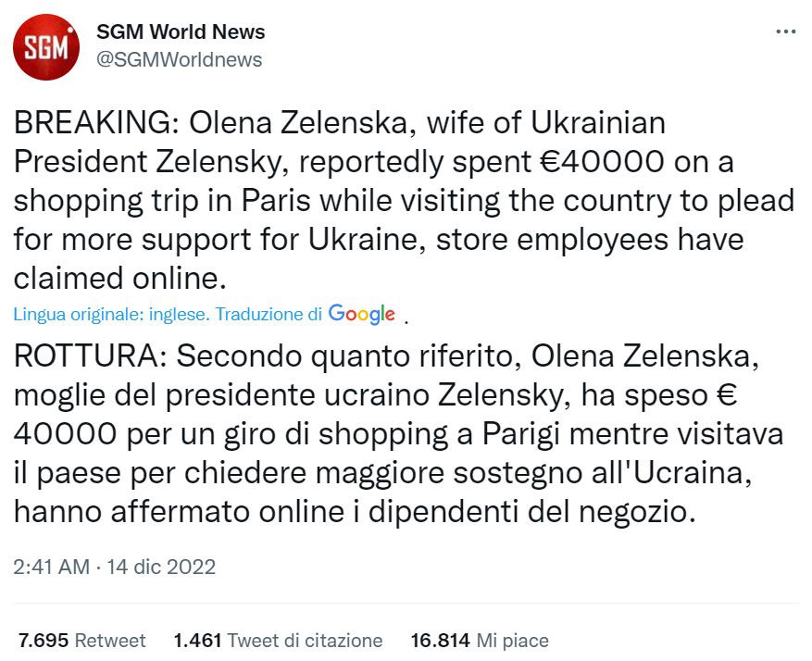Click '€40000' in the English tweet text

click(x=600, y=162)
